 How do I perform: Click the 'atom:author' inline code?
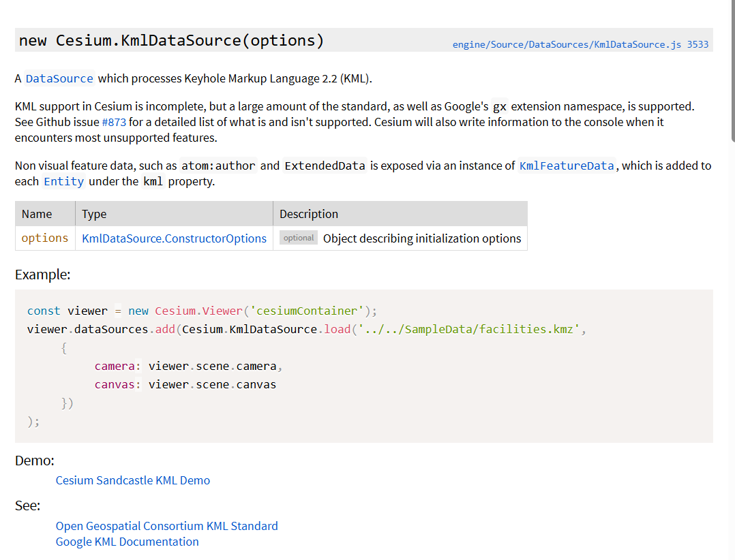[218, 166]
